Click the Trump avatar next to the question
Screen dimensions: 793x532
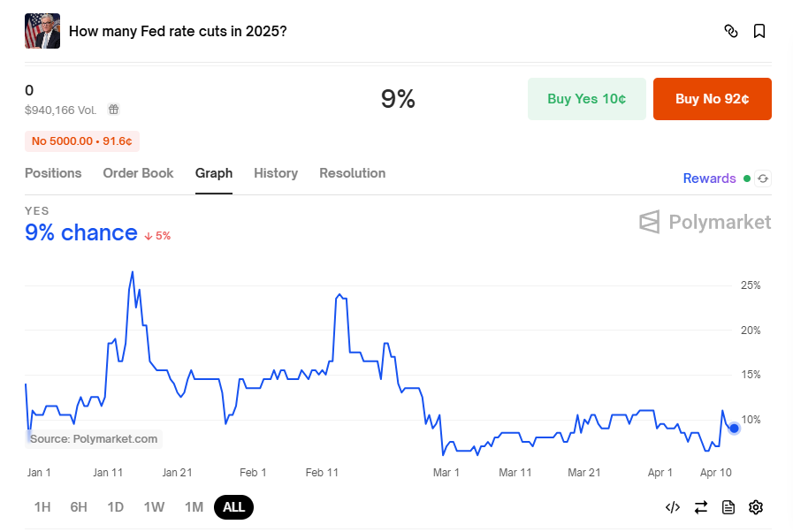coord(42,30)
